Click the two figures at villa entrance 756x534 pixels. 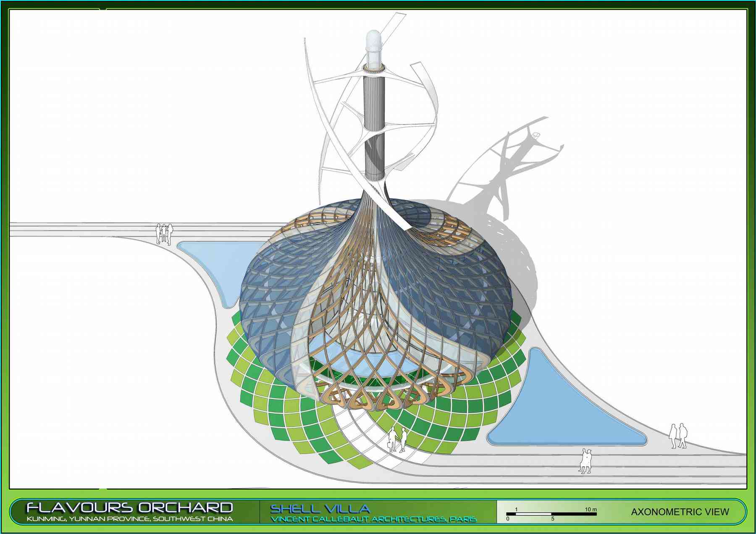397,439
